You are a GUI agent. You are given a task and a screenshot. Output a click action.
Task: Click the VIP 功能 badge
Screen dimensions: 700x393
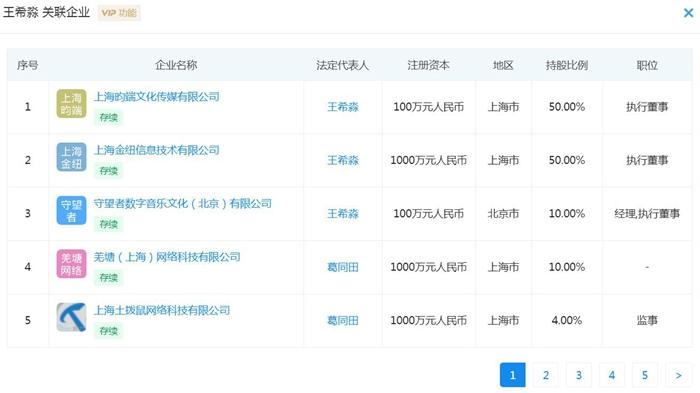[119, 13]
